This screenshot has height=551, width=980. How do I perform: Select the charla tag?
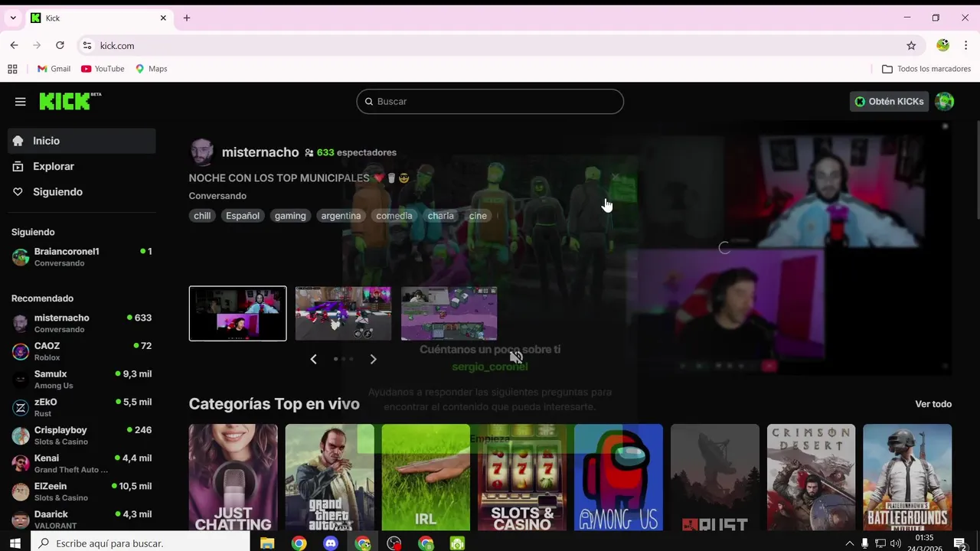[x=441, y=216]
